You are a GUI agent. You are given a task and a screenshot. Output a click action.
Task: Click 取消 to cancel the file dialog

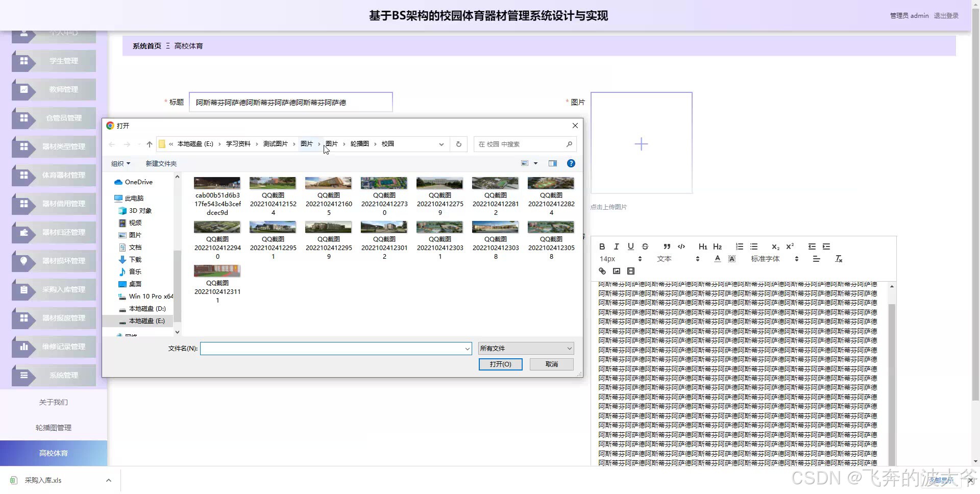click(x=552, y=364)
